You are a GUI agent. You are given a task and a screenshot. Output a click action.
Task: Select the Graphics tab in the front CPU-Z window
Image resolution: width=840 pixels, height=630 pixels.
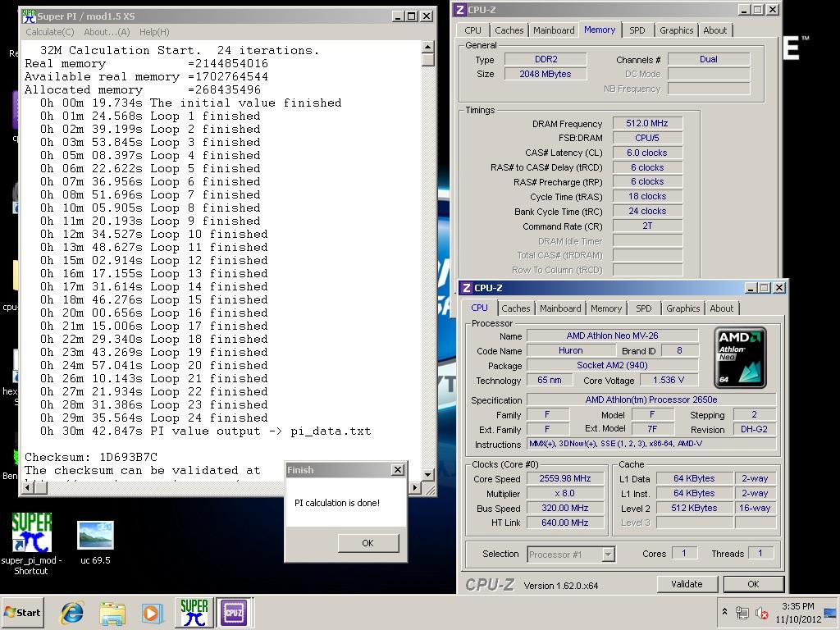pos(683,308)
